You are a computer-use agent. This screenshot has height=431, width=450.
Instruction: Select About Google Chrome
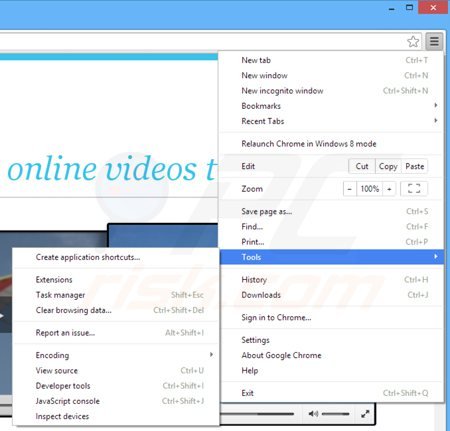coord(332,355)
